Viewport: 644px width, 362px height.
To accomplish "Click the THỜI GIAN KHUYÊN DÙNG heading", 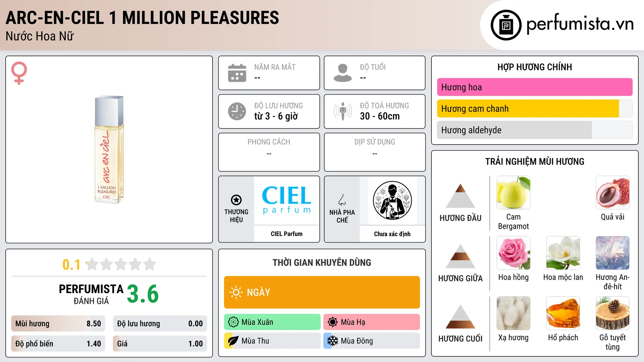I will click(322, 262).
